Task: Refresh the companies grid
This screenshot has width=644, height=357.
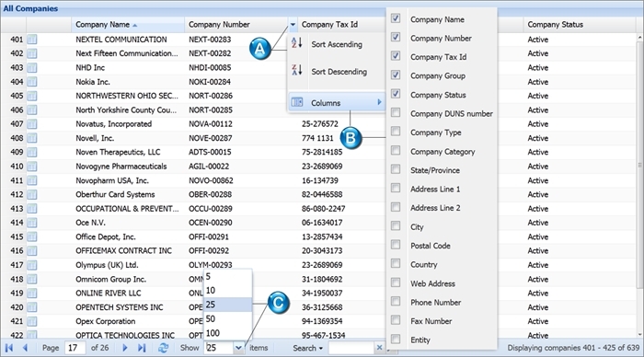Action: pyautogui.click(x=163, y=348)
